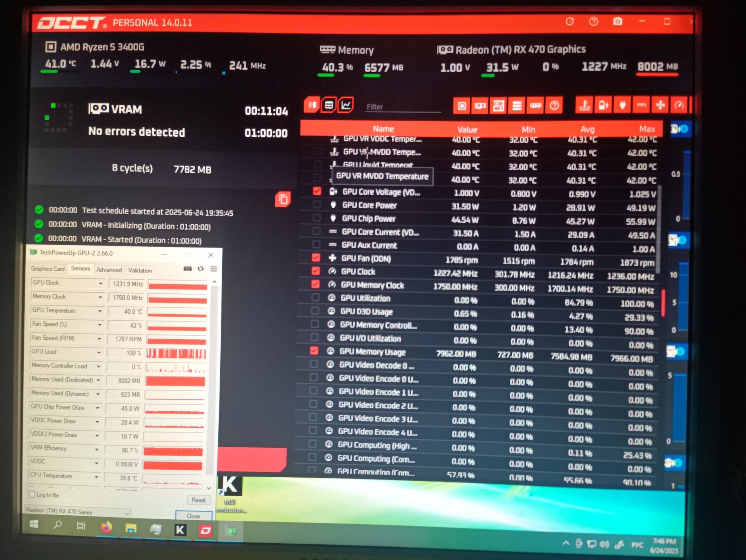Open GPU-Z hamburger menu

click(213, 269)
